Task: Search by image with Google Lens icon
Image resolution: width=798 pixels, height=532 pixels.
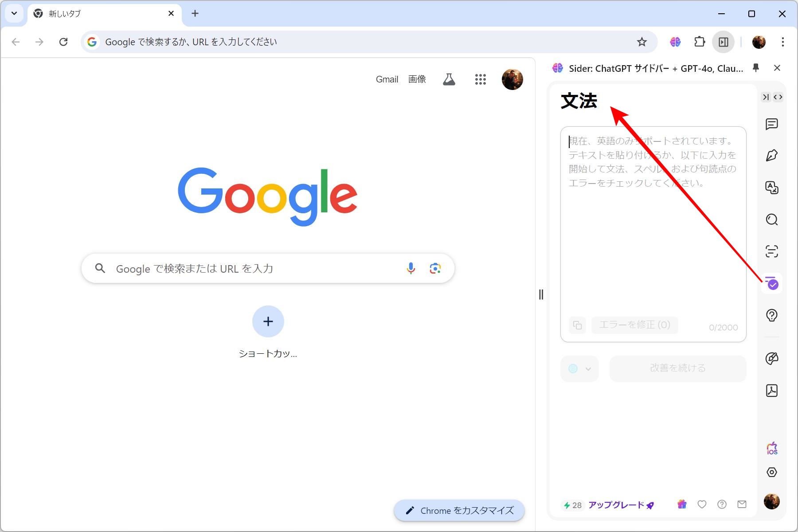Action: click(435, 268)
